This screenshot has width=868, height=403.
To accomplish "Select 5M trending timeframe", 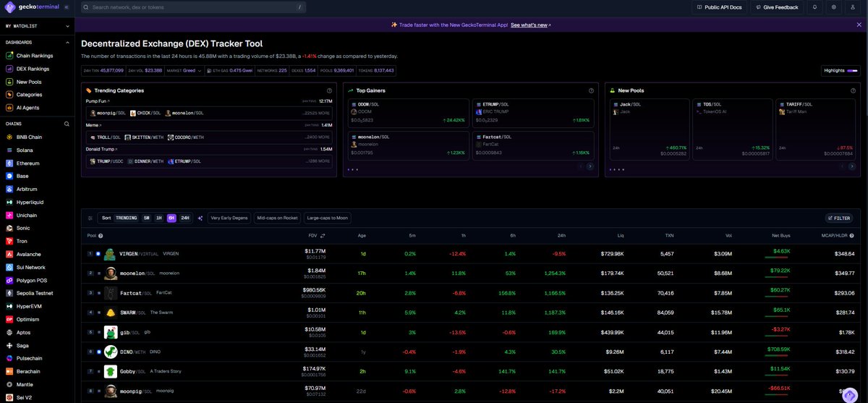I will (146, 218).
